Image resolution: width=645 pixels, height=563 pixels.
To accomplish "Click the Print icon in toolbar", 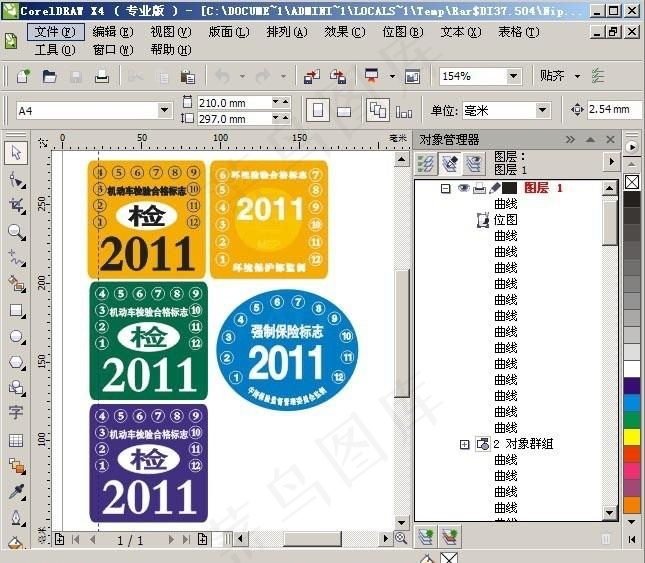I will coord(101,76).
